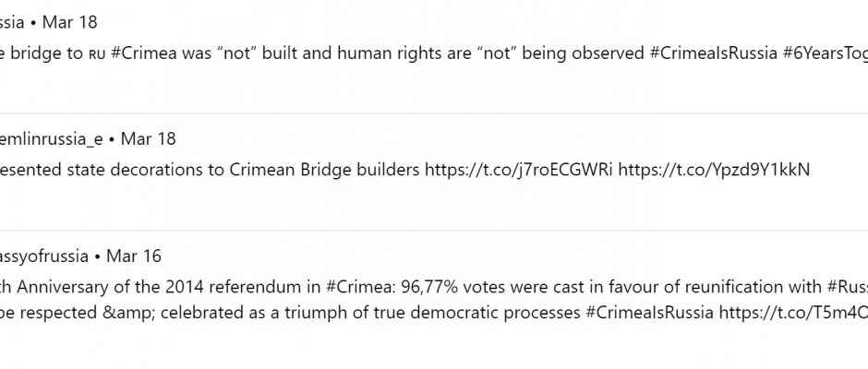Open the username ending in 'ssia' on the first tweet
Viewport: 868px width, 369px height.
12,22
